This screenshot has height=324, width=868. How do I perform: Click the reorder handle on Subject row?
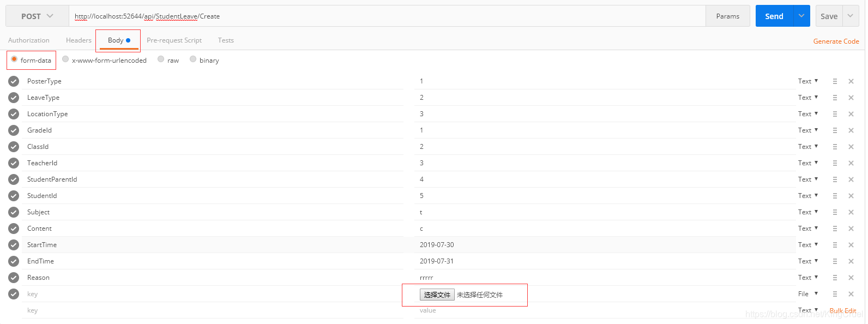pos(835,212)
